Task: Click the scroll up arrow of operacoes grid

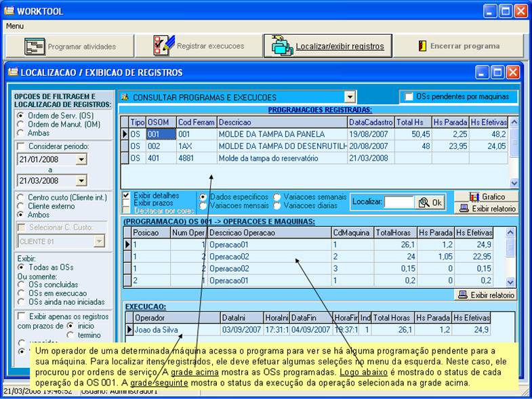Action: pos(510,232)
